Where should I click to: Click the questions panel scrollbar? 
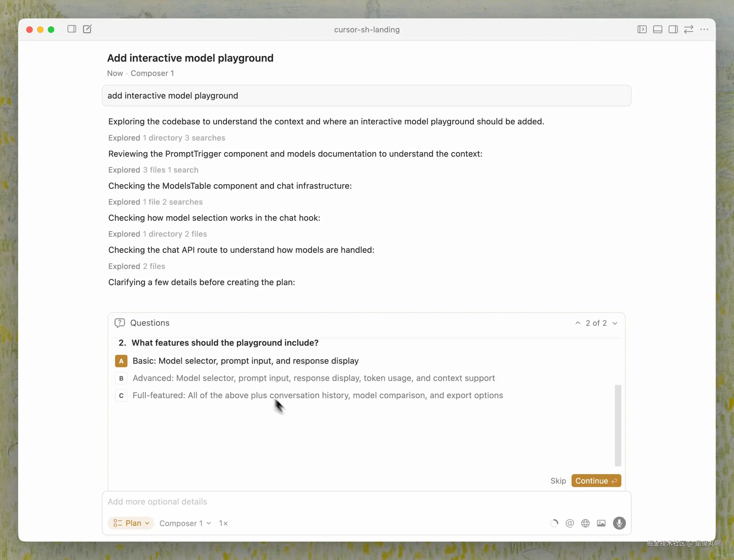pyautogui.click(x=618, y=425)
